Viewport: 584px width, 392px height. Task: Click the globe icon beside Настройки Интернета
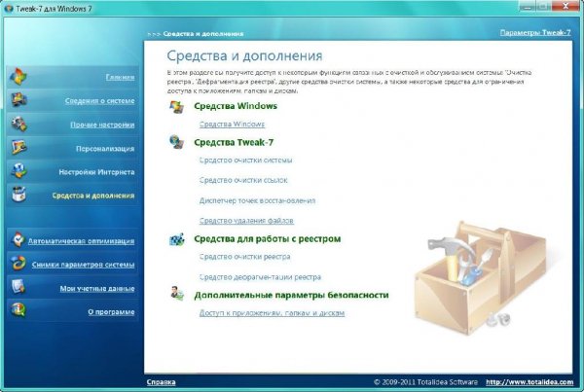(18, 171)
